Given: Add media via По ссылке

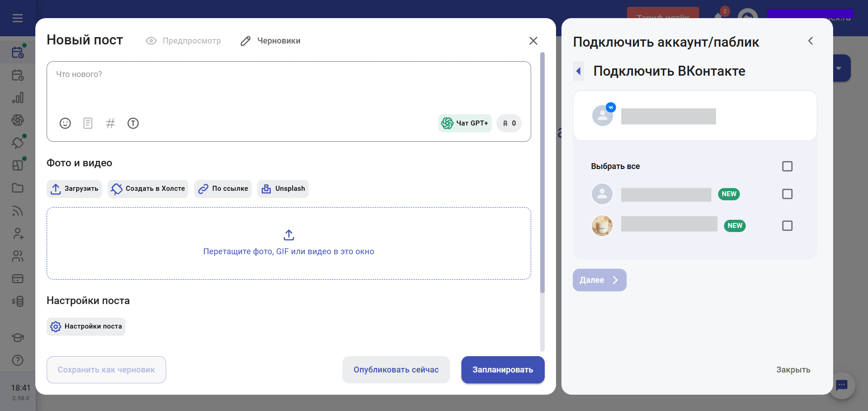Looking at the screenshot, I should [223, 189].
